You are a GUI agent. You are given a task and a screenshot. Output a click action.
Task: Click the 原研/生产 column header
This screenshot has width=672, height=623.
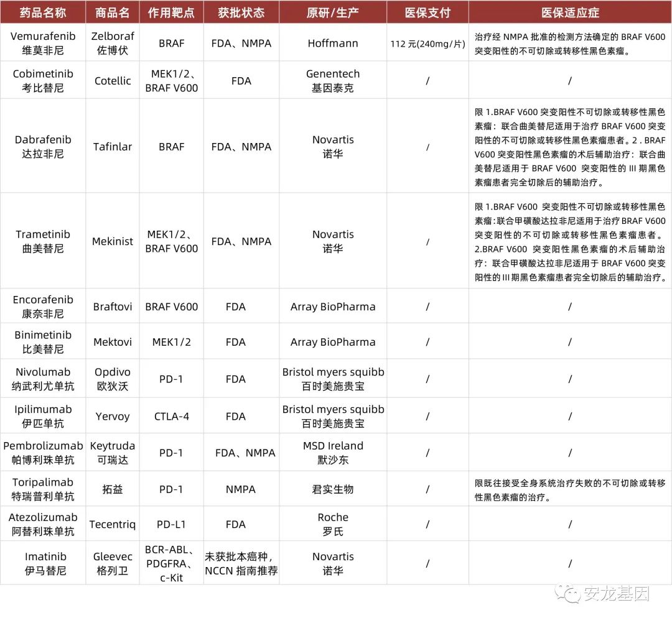click(x=333, y=12)
